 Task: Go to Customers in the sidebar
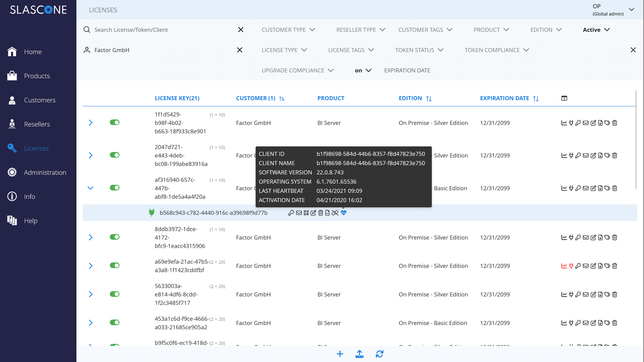point(39,100)
